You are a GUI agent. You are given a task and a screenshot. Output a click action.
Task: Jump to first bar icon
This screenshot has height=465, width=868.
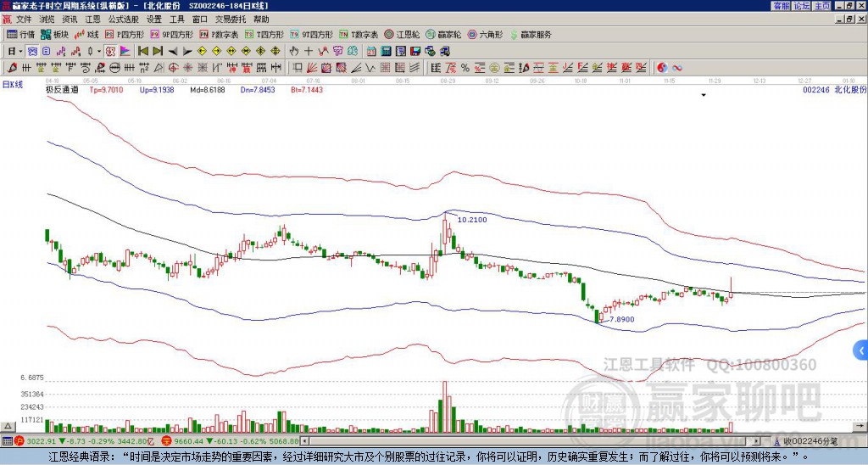click(x=142, y=52)
